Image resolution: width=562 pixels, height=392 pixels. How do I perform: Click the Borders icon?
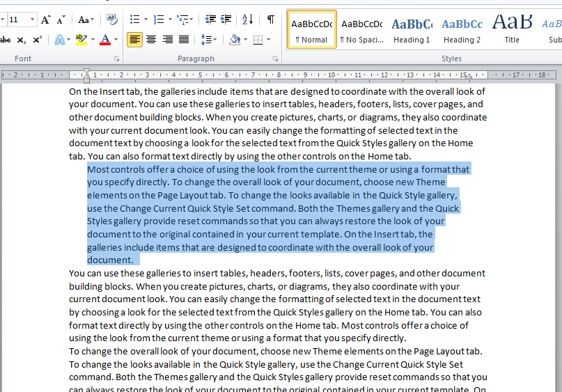click(258, 40)
